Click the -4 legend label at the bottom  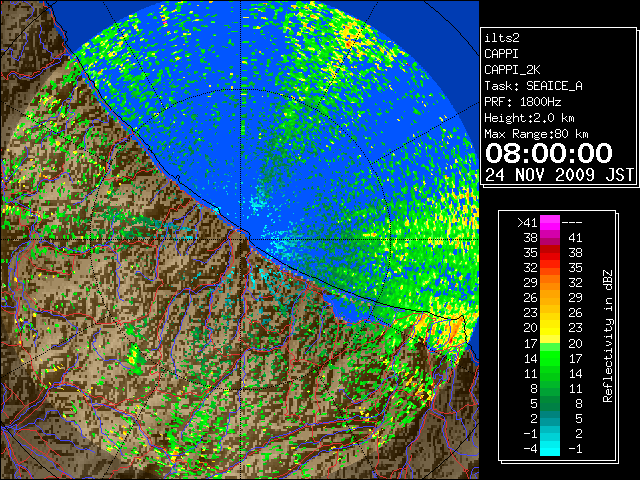(530, 448)
